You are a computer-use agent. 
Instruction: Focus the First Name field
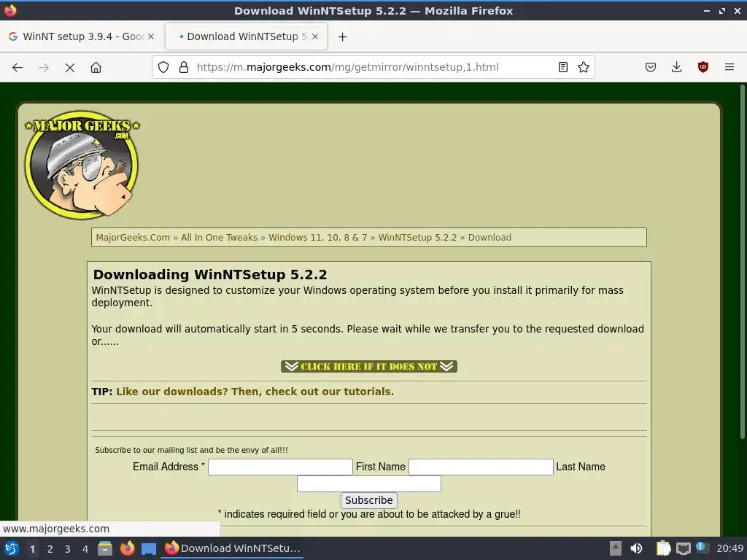[481, 467]
